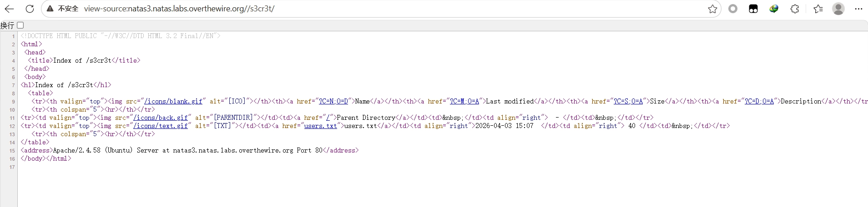Reload the view-source page

pyautogui.click(x=30, y=9)
